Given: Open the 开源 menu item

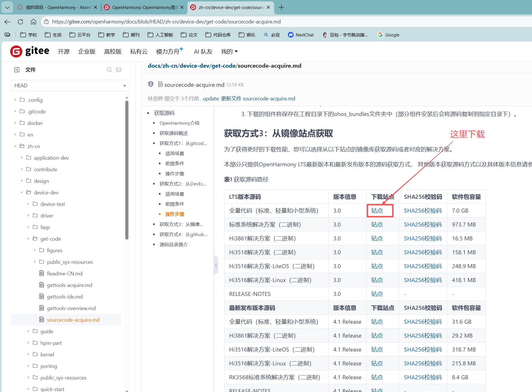Looking at the screenshot, I should (x=64, y=51).
